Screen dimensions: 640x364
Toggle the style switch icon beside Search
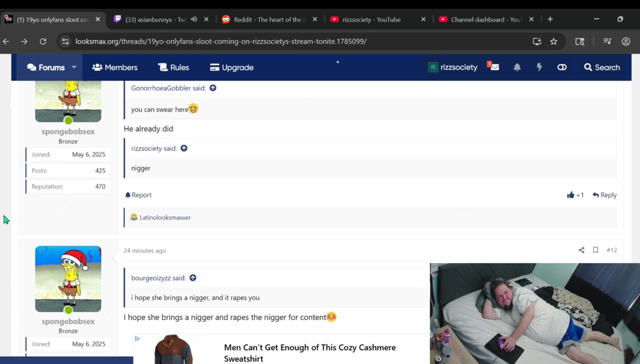[x=562, y=67]
